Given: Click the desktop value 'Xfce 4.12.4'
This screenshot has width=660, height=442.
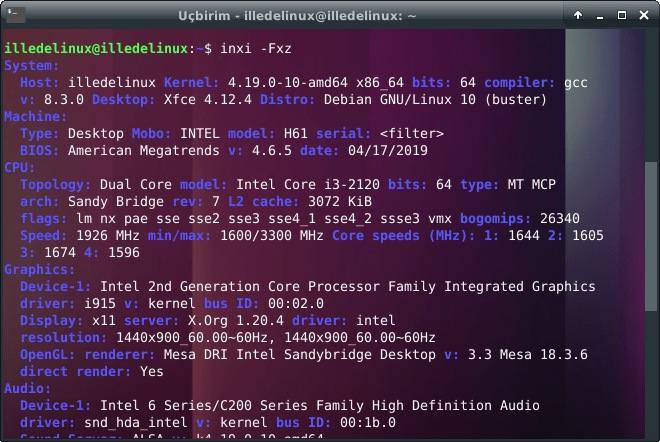Looking at the screenshot, I should point(208,100).
